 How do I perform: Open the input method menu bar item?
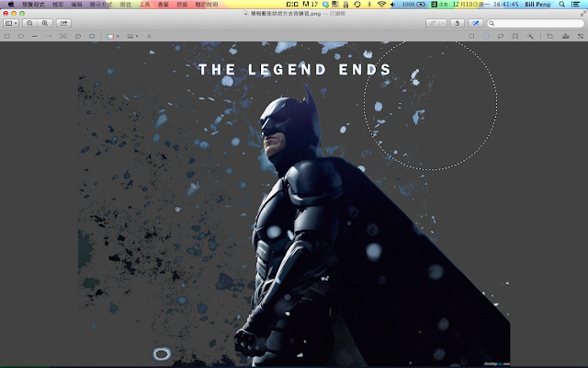click(x=440, y=5)
